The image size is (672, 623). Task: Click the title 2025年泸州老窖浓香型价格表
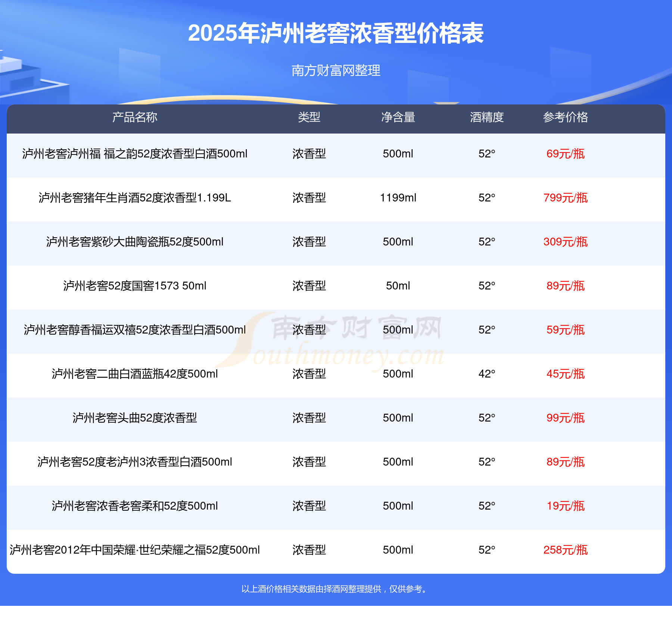click(x=336, y=34)
